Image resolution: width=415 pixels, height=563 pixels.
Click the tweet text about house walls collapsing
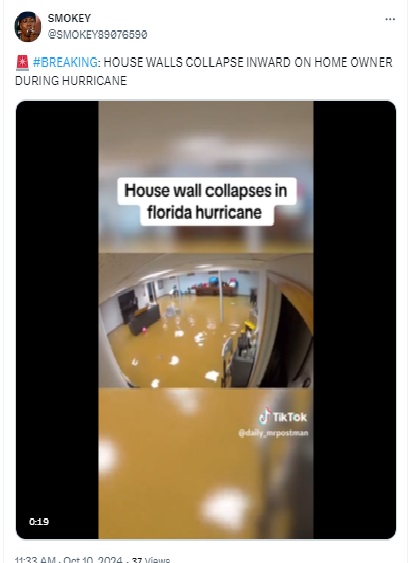click(204, 71)
